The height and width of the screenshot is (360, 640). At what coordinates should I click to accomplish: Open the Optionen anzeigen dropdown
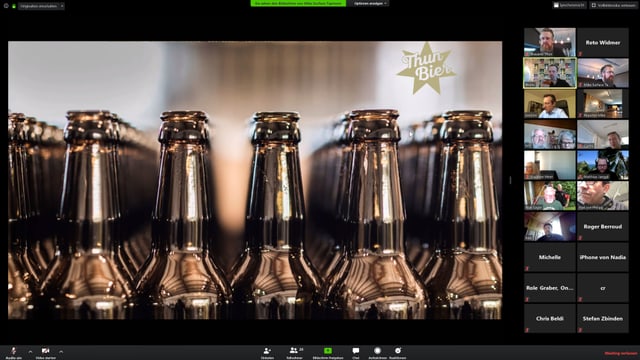click(x=370, y=3)
